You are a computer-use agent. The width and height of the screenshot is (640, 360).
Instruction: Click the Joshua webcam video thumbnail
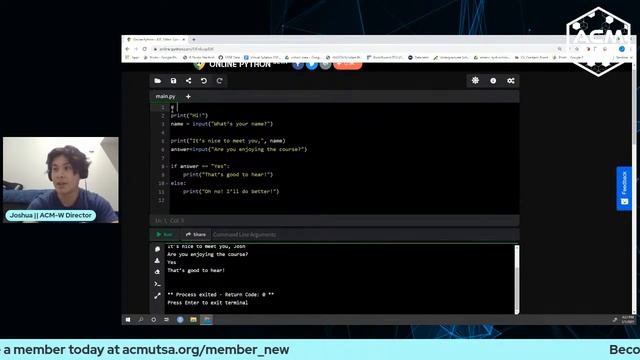(61, 180)
